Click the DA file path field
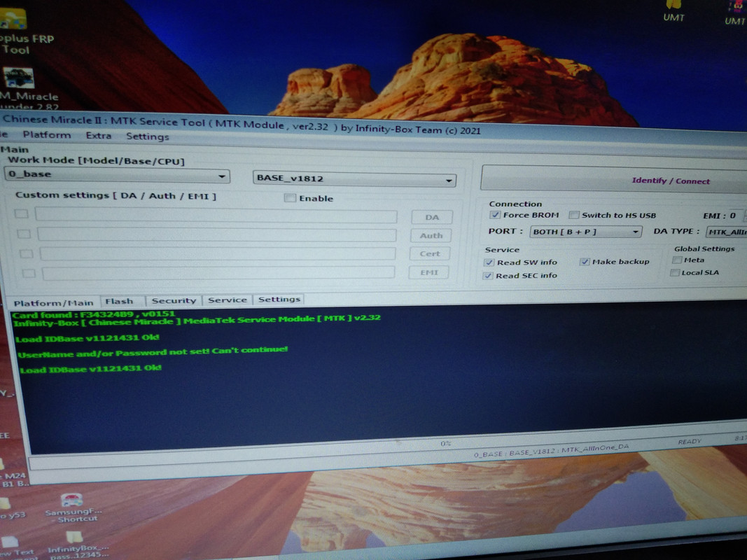Image resolution: width=747 pixels, height=560 pixels. point(216,216)
